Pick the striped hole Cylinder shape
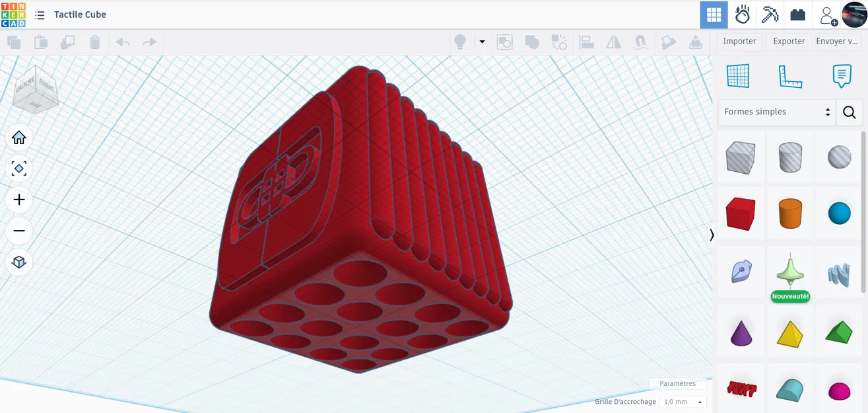Screen dimensions: 868x413 tap(790, 157)
